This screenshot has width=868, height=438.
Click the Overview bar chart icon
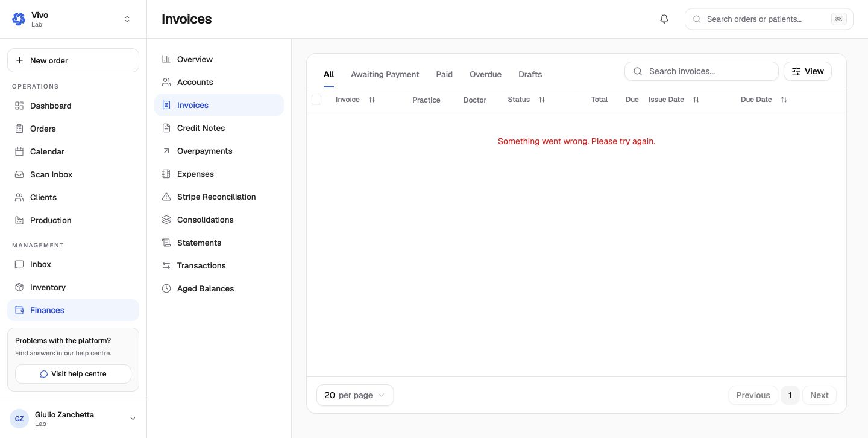[x=166, y=59]
